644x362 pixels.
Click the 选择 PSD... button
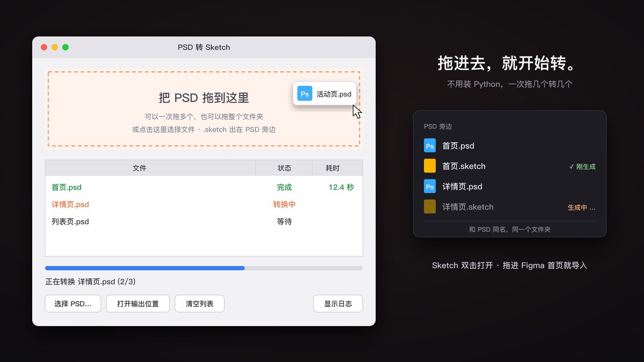pyautogui.click(x=73, y=304)
